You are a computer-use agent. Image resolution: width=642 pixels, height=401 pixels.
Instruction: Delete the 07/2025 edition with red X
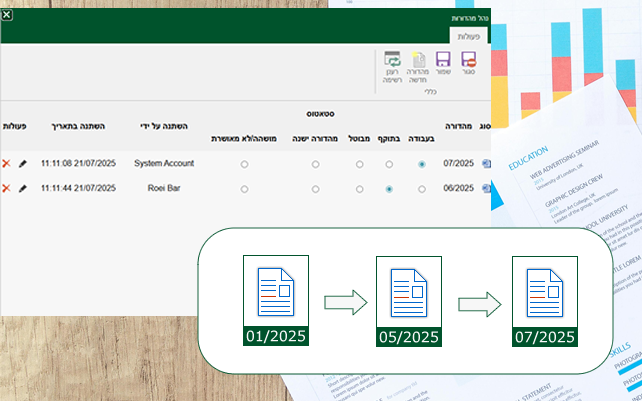click(x=7, y=163)
